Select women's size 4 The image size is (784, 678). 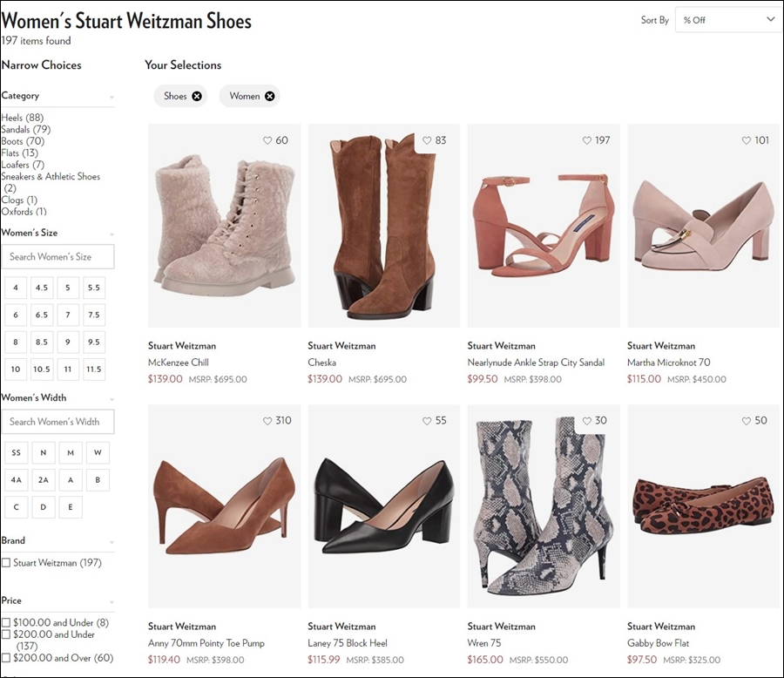click(x=16, y=288)
